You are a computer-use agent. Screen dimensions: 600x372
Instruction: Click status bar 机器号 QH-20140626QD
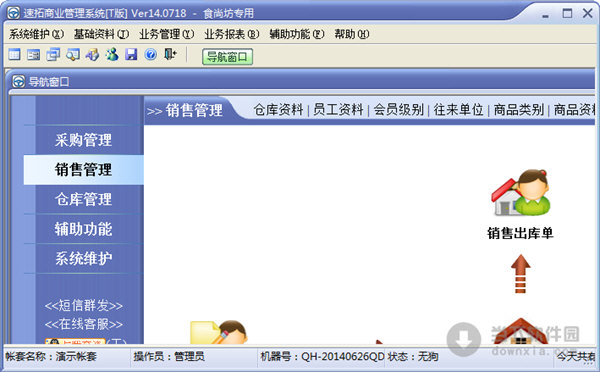pyautogui.click(x=322, y=357)
